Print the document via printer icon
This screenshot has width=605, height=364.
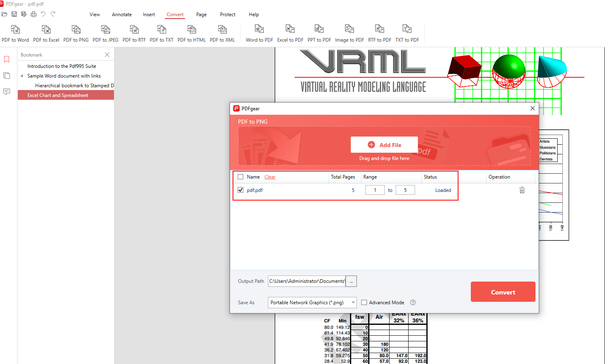(34, 14)
